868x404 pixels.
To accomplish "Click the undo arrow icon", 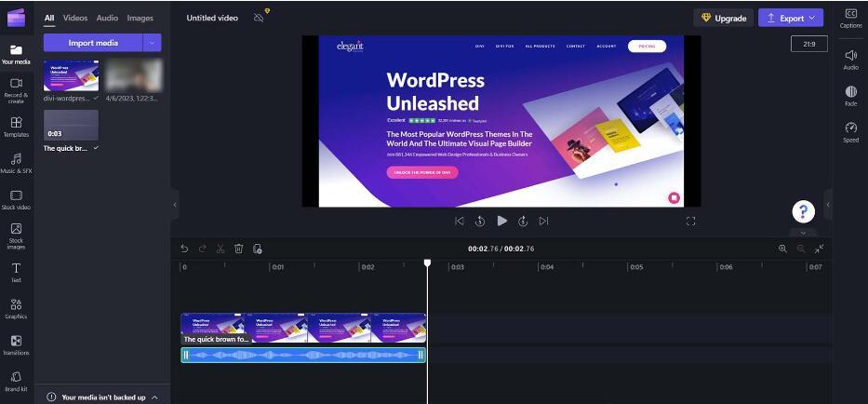I will click(x=184, y=249).
